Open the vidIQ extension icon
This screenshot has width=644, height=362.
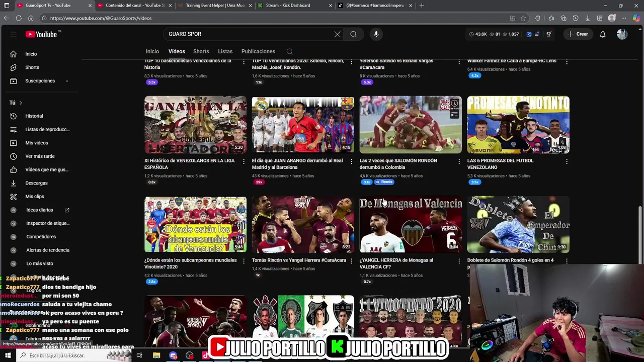tap(529, 34)
